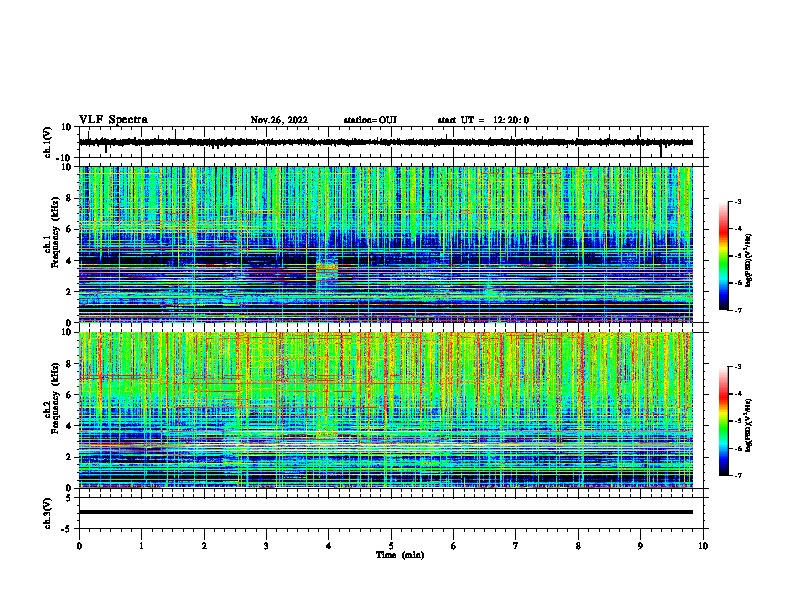This screenshot has width=792, height=612.
Task: Click the "ch.1(V)" waveform axis label
Action: point(48,142)
